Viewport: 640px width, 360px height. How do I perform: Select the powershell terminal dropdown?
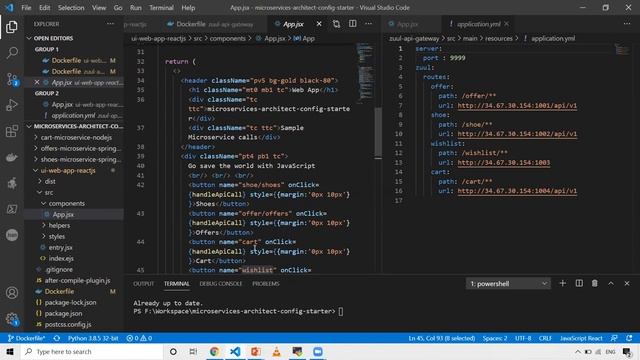click(x=508, y=283)
